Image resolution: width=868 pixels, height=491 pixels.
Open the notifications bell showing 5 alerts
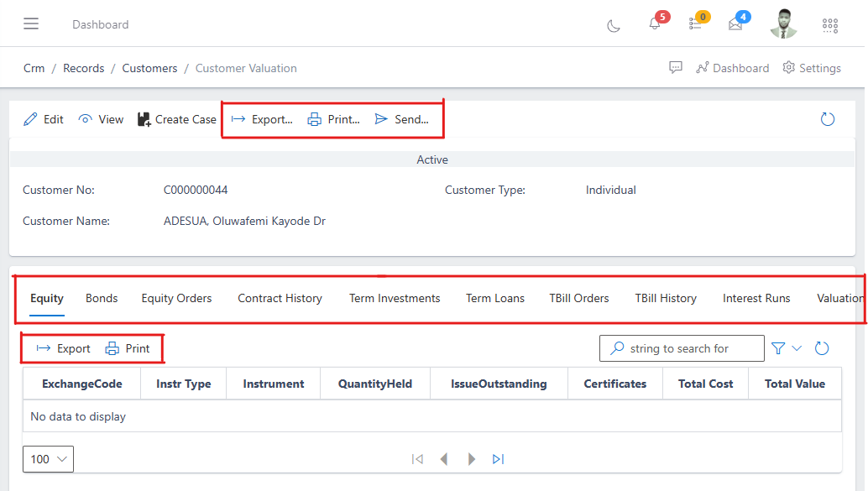(655, 25)
